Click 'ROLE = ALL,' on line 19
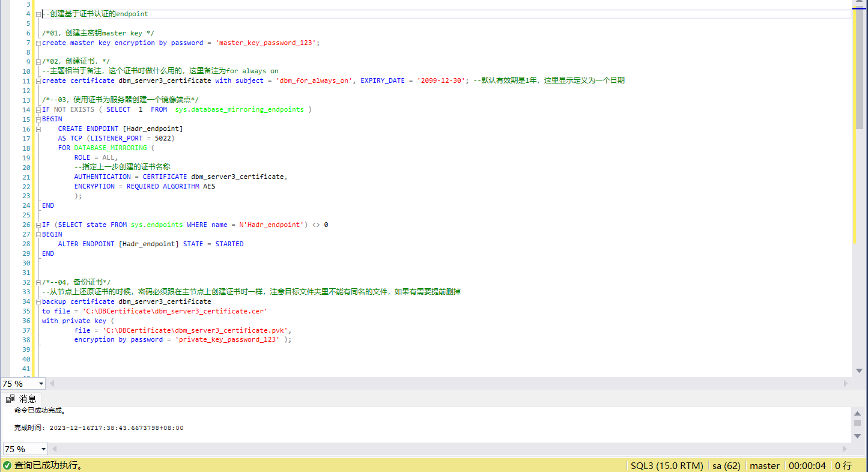This screenshot has width=868, height=472. click(x=96, y=157)
